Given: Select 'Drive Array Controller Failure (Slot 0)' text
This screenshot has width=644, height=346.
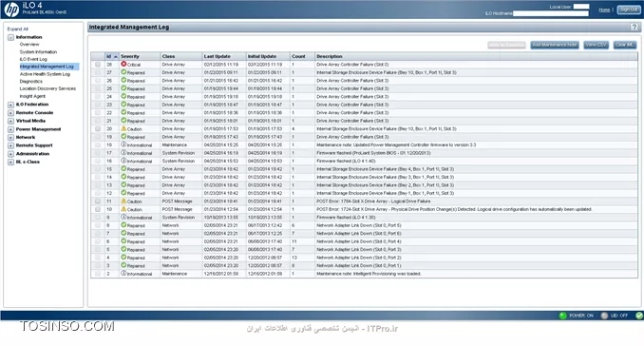Looking at the screenshot, I should click(352, 65).
